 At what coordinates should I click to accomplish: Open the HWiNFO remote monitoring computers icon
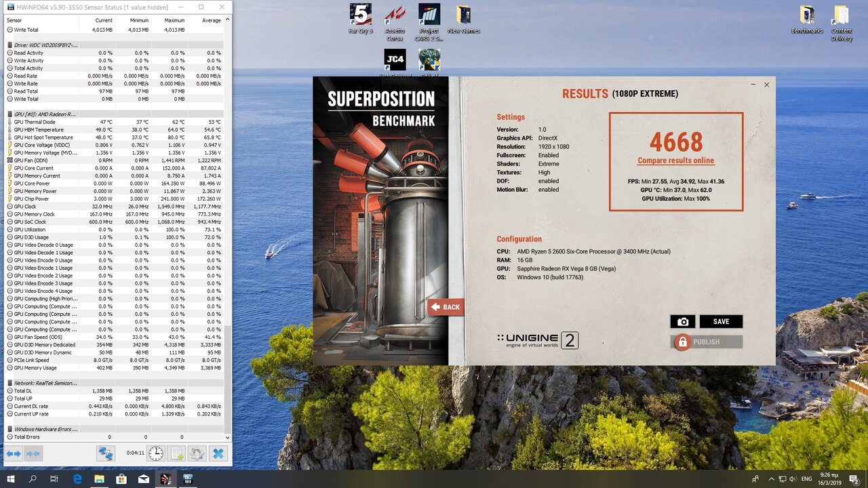[x=105, y=453]
